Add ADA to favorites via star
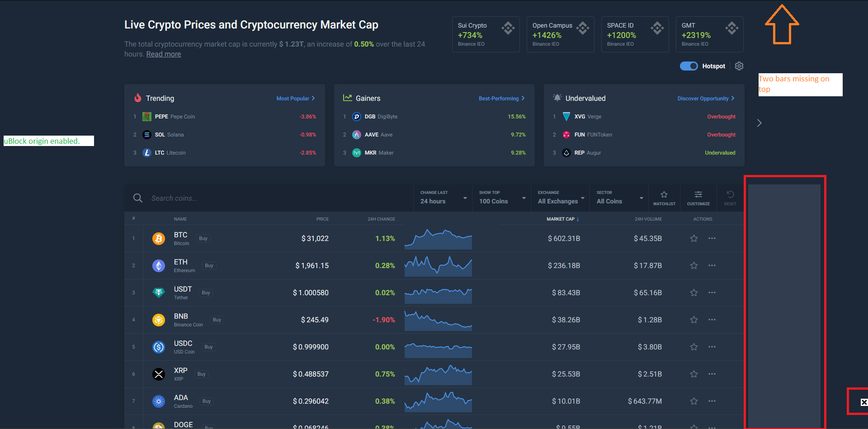 694,401
